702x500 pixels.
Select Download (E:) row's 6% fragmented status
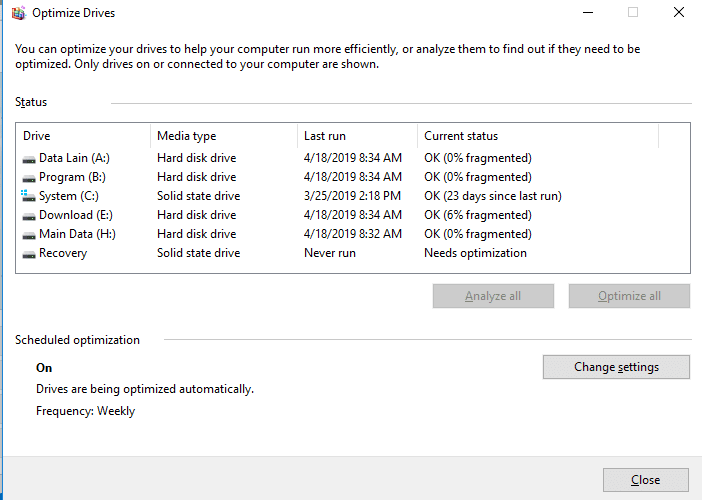pyautogui.click(x=478, y=215)
